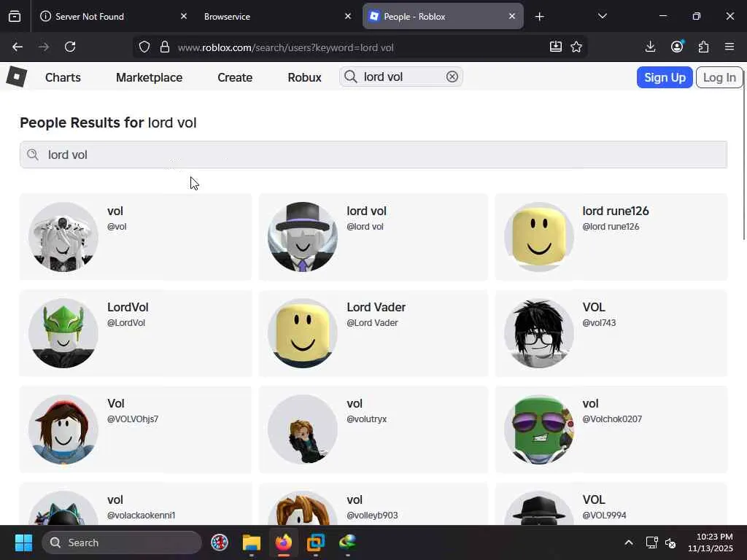Open the @LordVol profile link

point(125,323)
